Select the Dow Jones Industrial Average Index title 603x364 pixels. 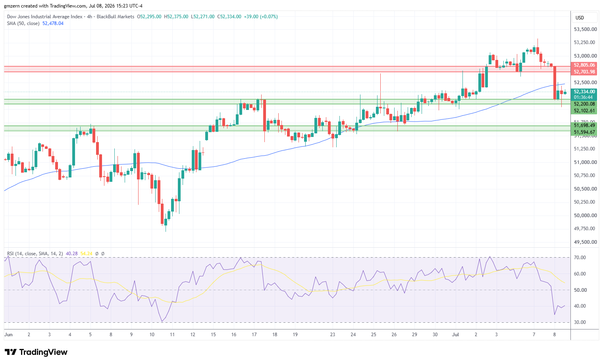click(x=45, y=17)
